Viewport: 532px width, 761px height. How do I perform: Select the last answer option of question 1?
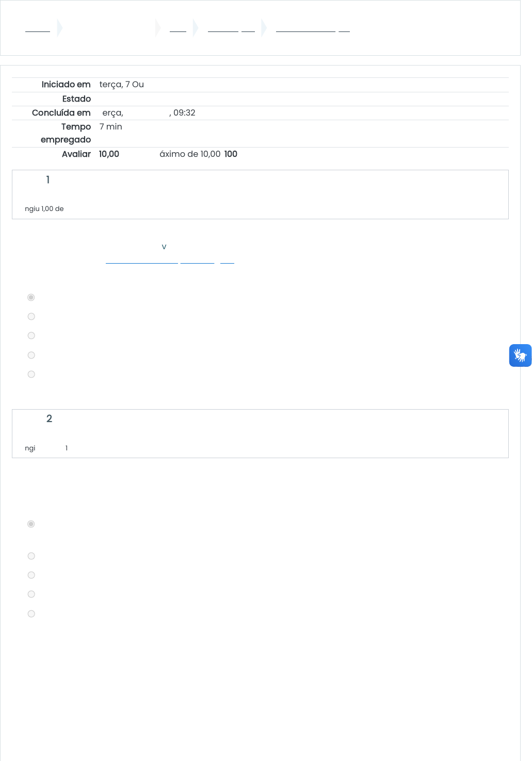(x=31, y=375)
